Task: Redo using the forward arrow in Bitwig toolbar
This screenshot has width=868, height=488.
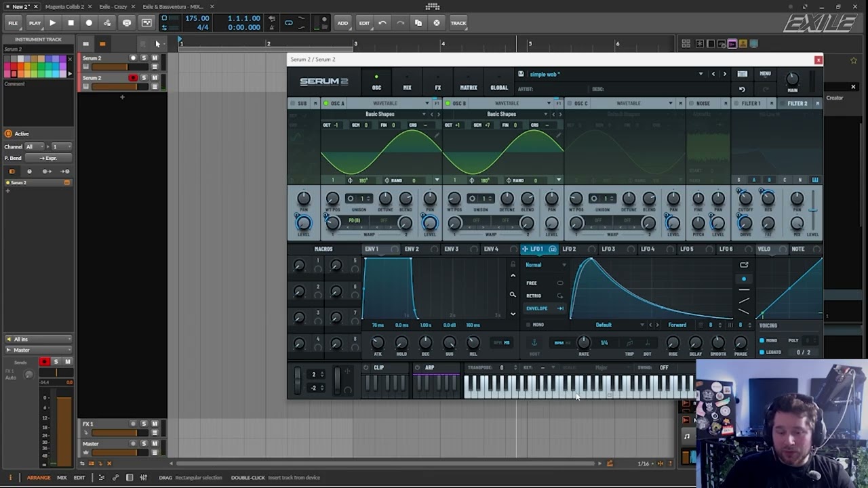Action: (400, 23)
